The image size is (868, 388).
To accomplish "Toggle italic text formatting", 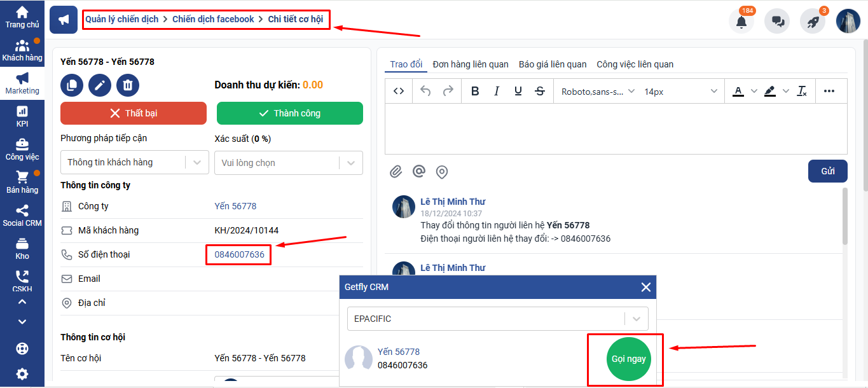I will tap(497, 91).
